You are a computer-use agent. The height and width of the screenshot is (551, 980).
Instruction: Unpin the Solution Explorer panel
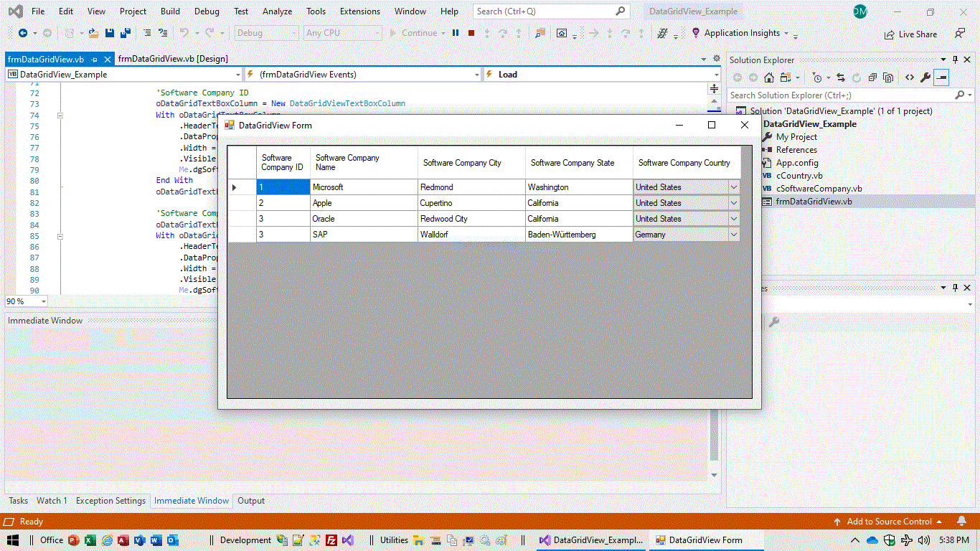(954, 60)
